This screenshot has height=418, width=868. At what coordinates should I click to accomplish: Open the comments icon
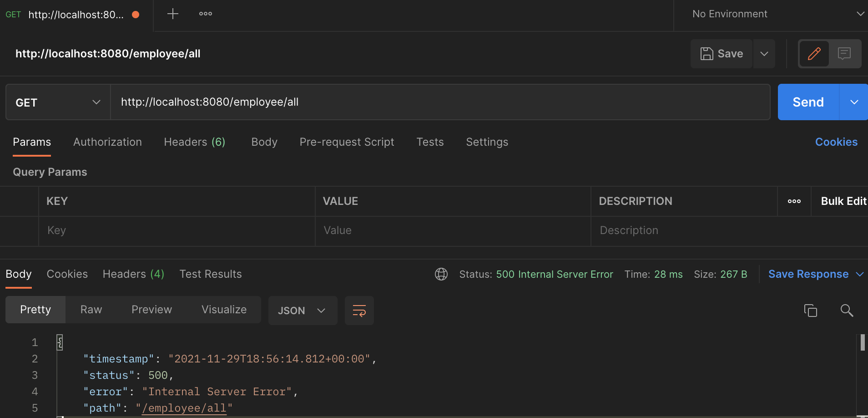[844, 54]
